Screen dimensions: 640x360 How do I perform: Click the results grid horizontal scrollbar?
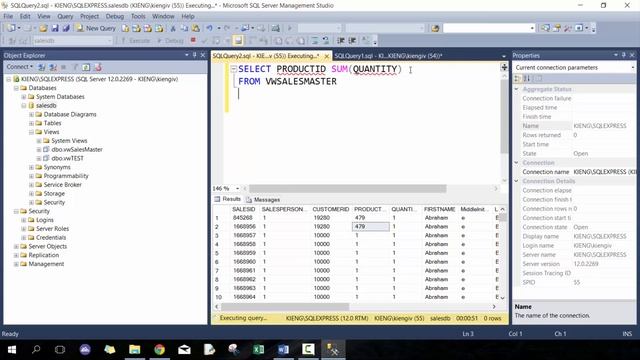[284, 307]
